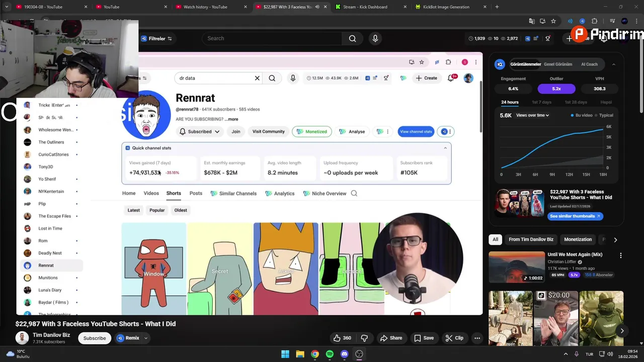Search within the channel using the tab-row magnifier
The height and width of the screenshot is (362, 644).
point(354,193)
